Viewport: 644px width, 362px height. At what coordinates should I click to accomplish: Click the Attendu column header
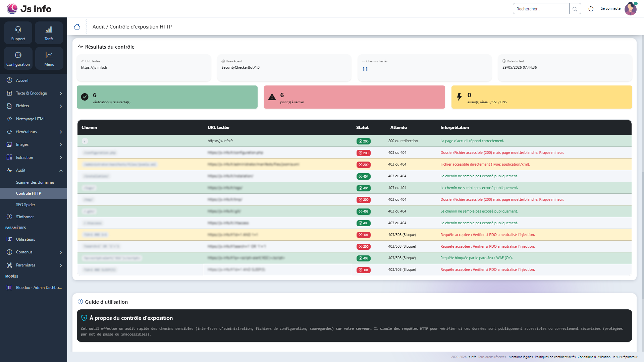[x=398, y=128]
